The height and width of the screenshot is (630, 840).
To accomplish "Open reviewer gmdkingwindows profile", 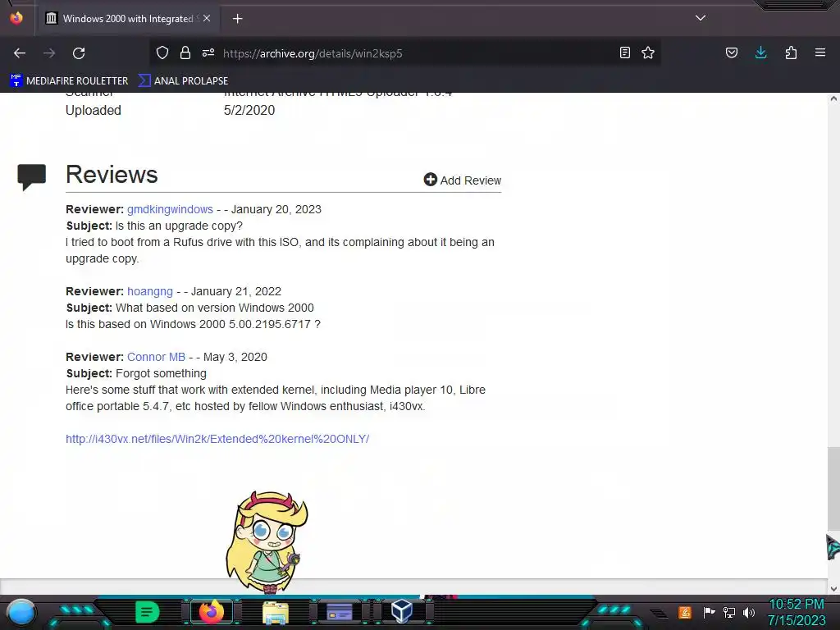I will [x=170, y=209].
